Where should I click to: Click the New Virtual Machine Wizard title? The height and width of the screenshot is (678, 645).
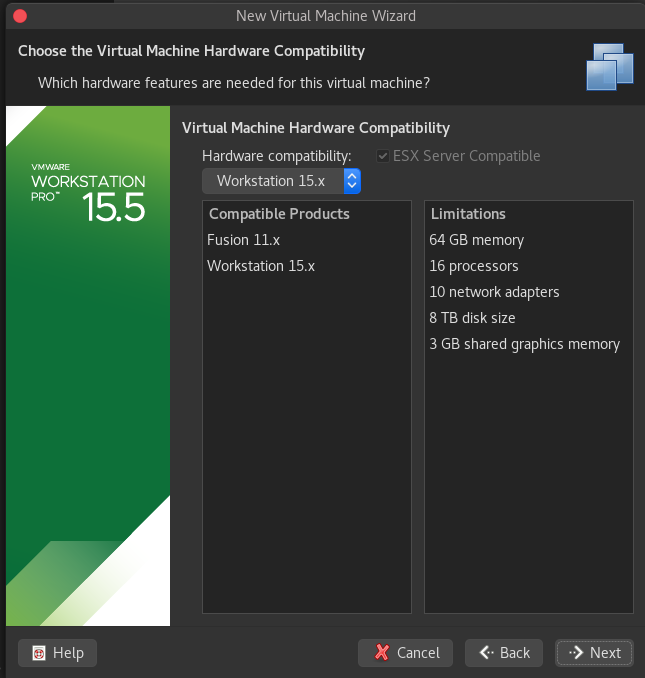click(326, 16)
